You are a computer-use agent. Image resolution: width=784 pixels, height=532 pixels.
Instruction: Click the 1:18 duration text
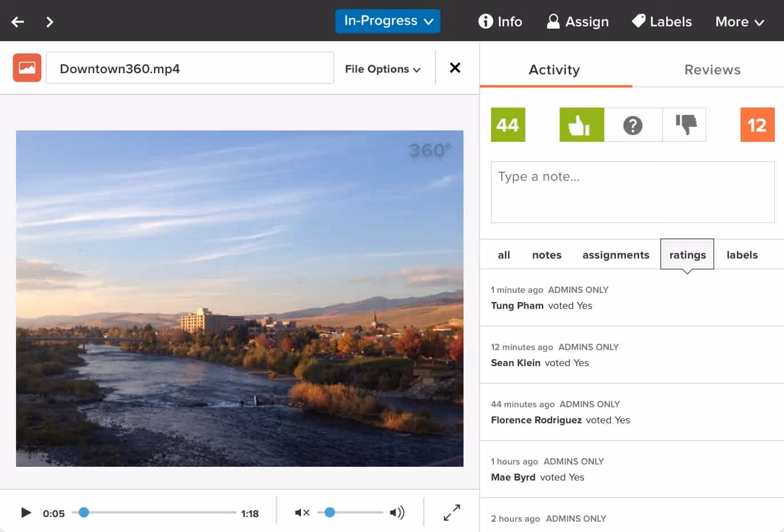[x=250, y=514]
